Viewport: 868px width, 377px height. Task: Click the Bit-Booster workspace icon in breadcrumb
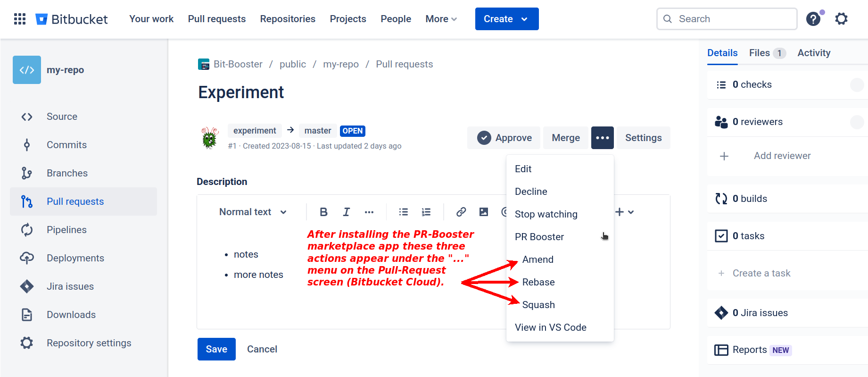pos(204,64)
